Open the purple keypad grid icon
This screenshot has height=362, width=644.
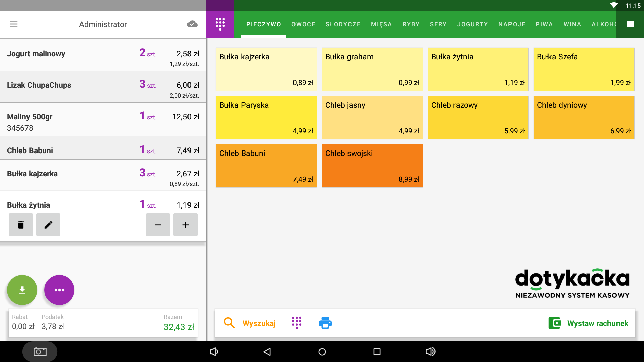pos(220,24)
